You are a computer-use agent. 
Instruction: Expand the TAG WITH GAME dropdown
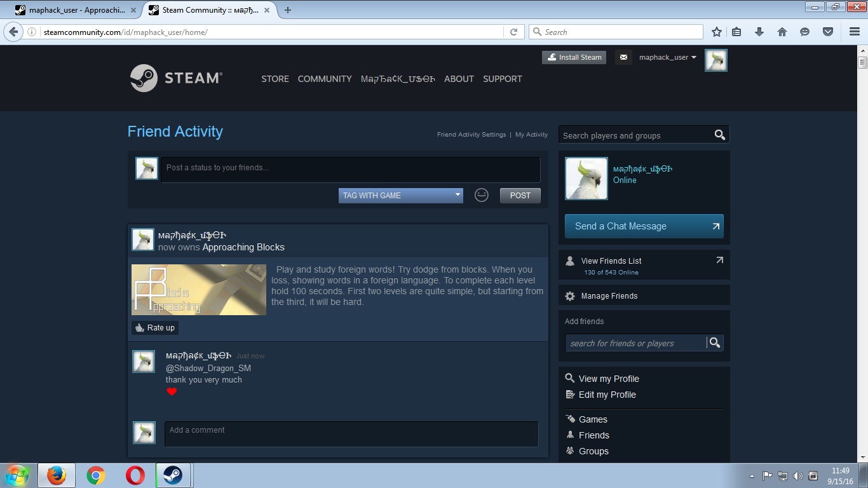coord(401,195)
